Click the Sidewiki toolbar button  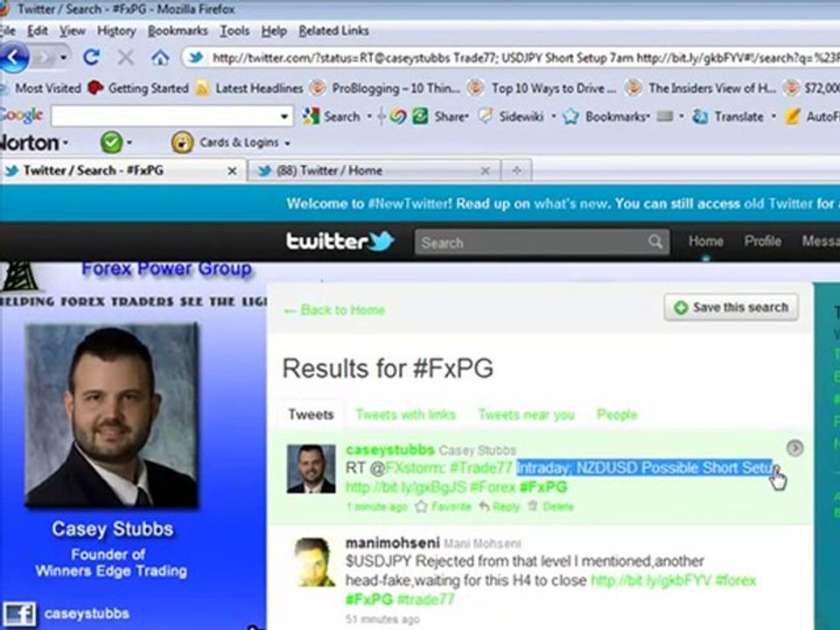511,116
